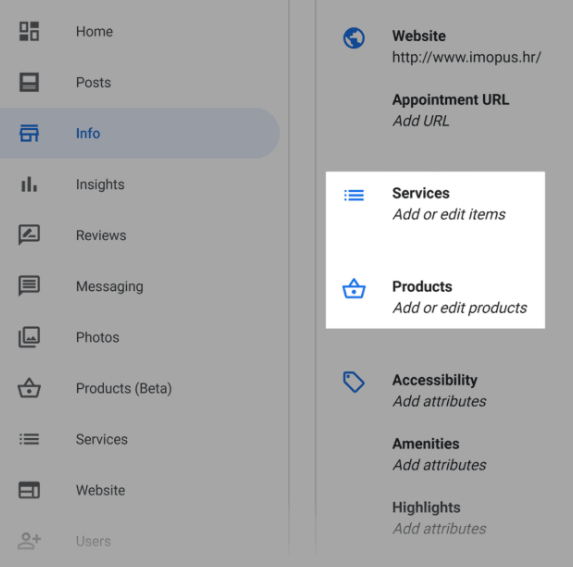573x567 pixels.
Task: Open the Info menu item
Action: pyautogui.click(x=140, y=133)
